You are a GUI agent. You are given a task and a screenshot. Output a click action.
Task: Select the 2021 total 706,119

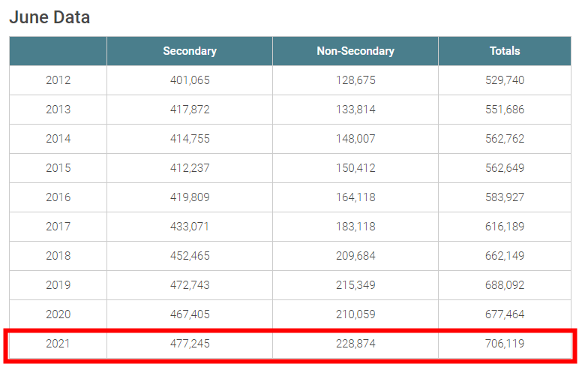point(505,344)
